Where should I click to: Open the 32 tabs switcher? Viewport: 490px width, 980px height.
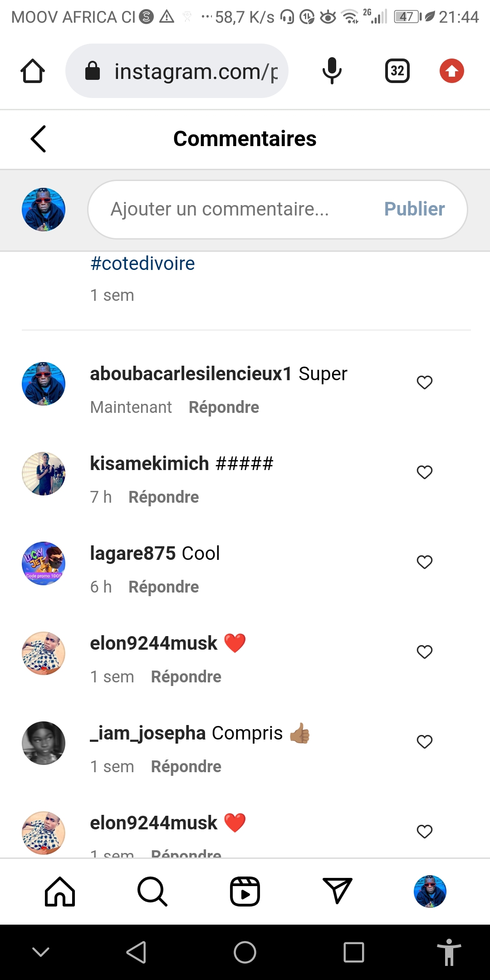[x=397, y=71]
